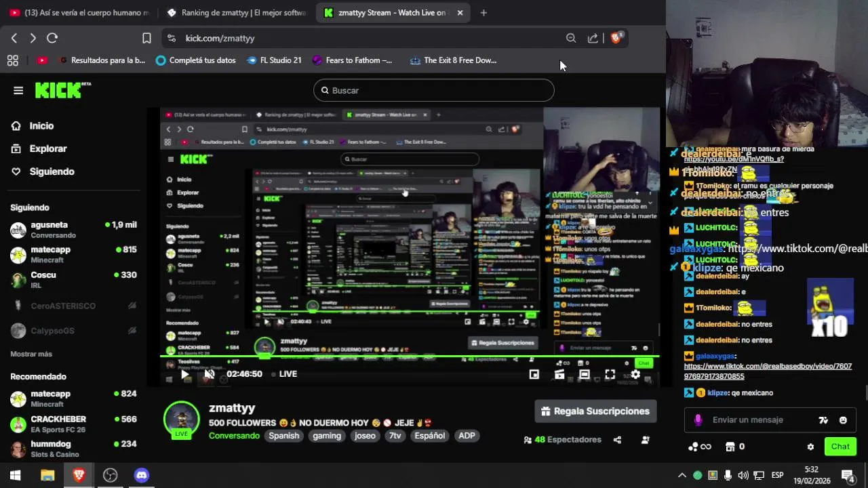The height and width of the screenshot is (488, 868).
Task: Open the Brave Shields lion icon
Action: 616,38
